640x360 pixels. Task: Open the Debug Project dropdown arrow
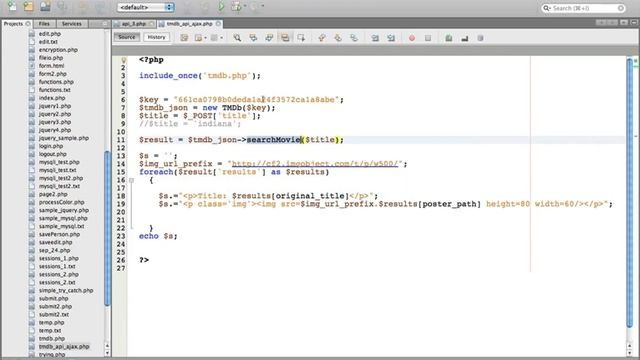pyautogui.click(x=244, y=6)
